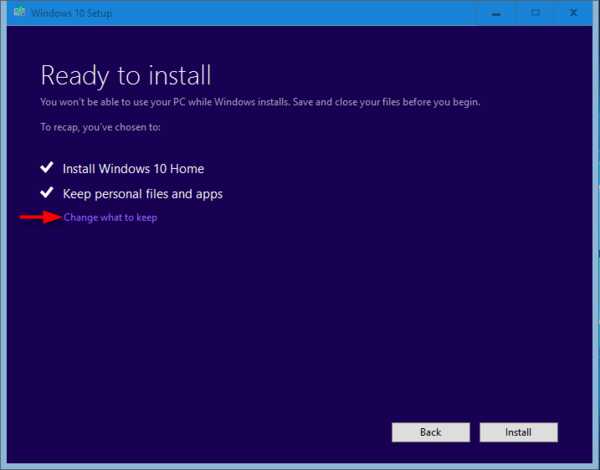
Task: Select the Install Windows 10 Home text
Action: [133, 169]
